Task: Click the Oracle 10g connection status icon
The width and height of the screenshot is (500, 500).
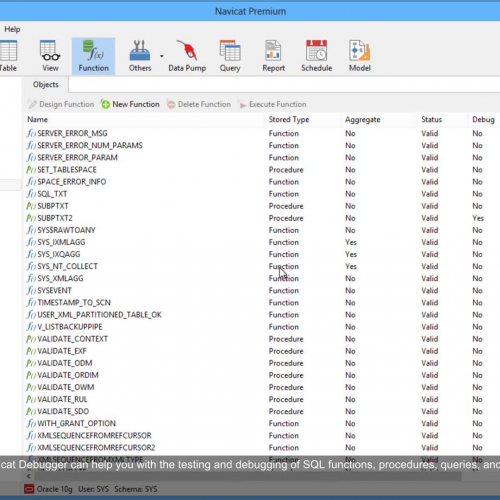Action: (x=29, y=489)
